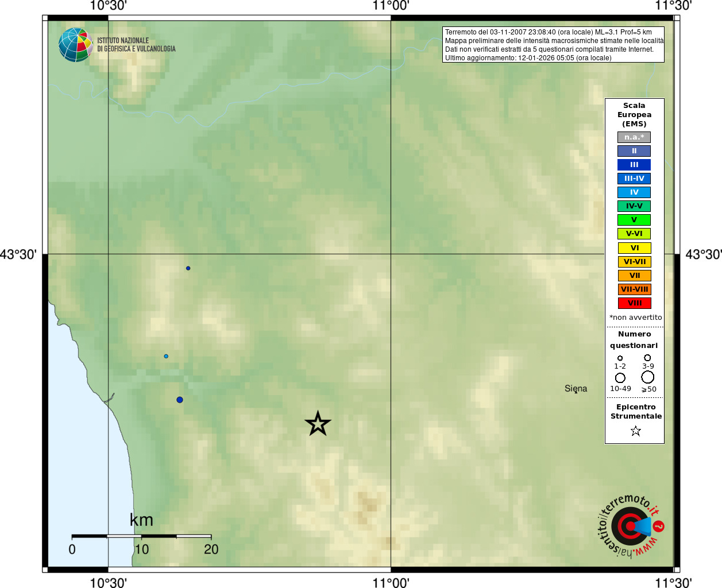Image resolution: width=722 pixels, height=588 pixels.
Task: Click the top 10°30' longitude label
Action: pos(108,6)
